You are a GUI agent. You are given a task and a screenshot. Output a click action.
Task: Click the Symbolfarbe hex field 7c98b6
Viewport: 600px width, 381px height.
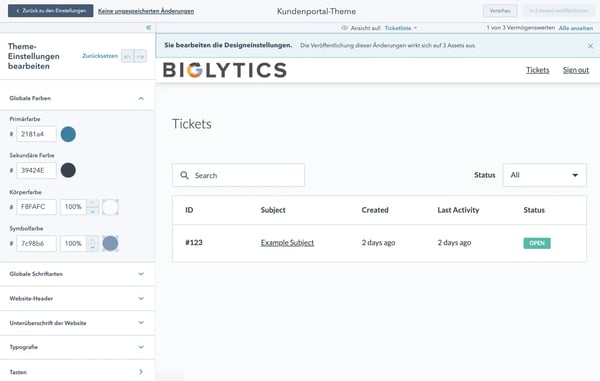[36, 243]
